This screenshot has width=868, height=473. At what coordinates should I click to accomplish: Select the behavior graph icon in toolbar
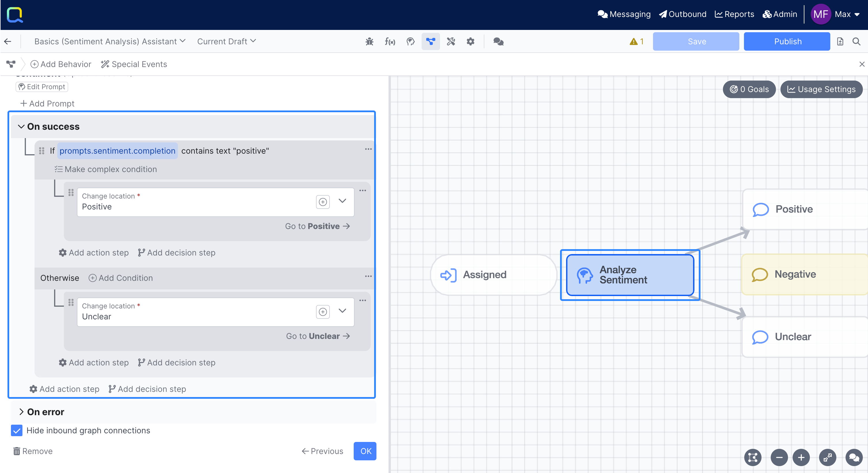pyautogui.click(x=430, y=41)
